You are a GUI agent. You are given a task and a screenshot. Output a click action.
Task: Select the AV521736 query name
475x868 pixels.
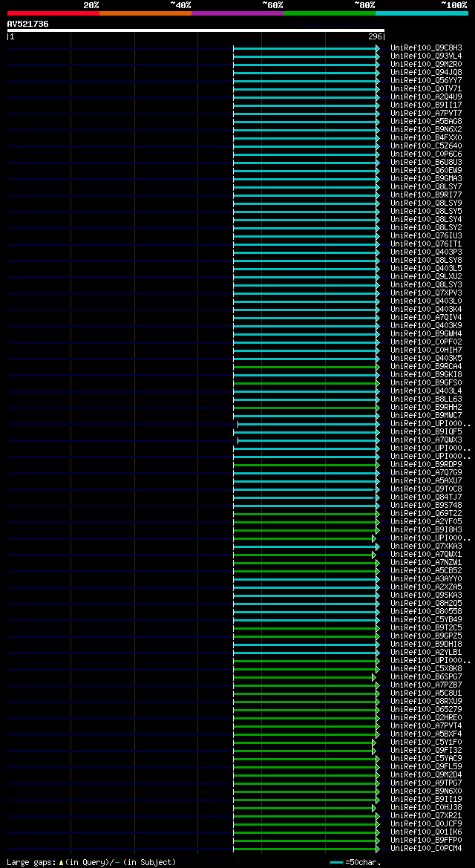point(27,24)
